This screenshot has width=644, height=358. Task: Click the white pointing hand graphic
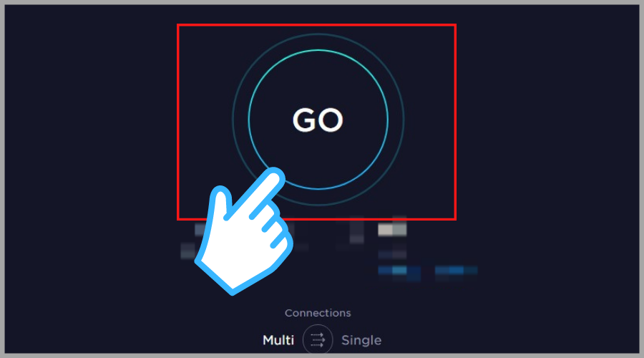coord(243,232)
